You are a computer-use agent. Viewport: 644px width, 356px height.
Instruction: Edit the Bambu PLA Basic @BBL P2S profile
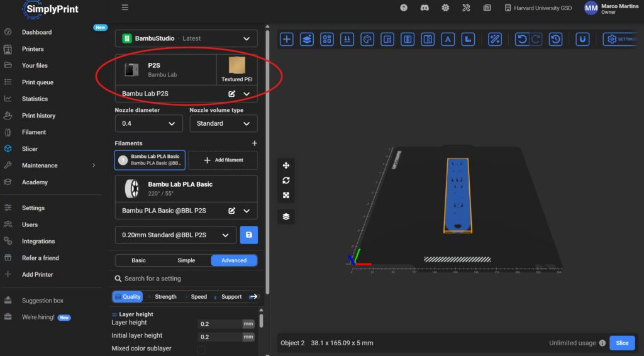coord(231,211)
